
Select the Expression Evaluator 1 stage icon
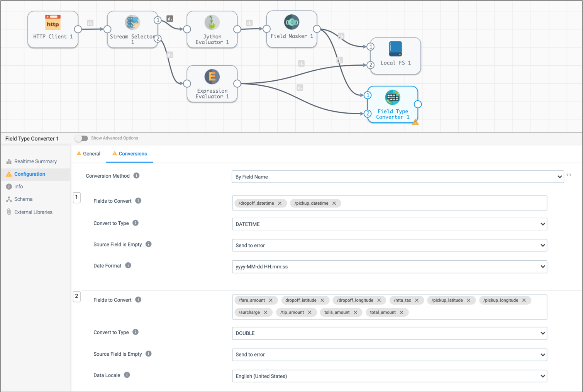pos(212,77)
